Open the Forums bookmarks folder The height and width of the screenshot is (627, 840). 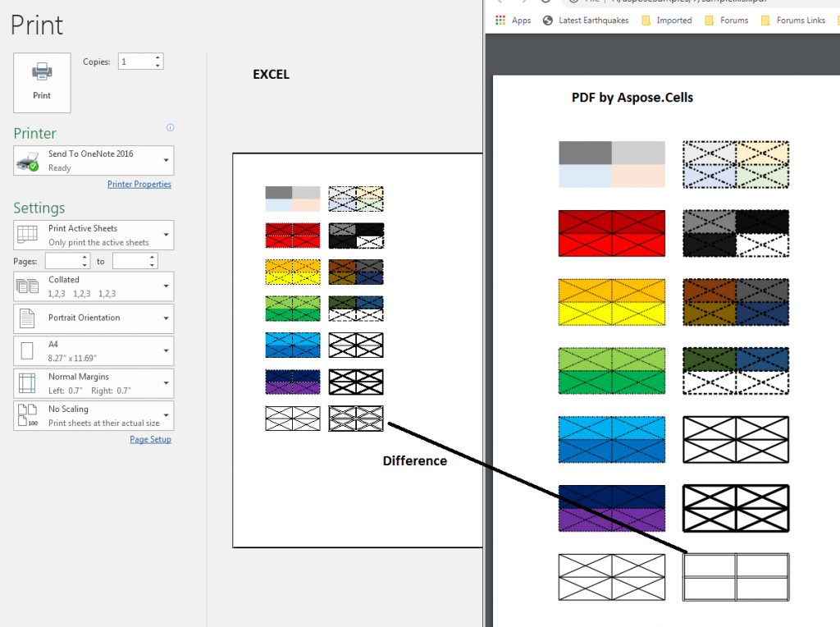(x=727, y=21)
